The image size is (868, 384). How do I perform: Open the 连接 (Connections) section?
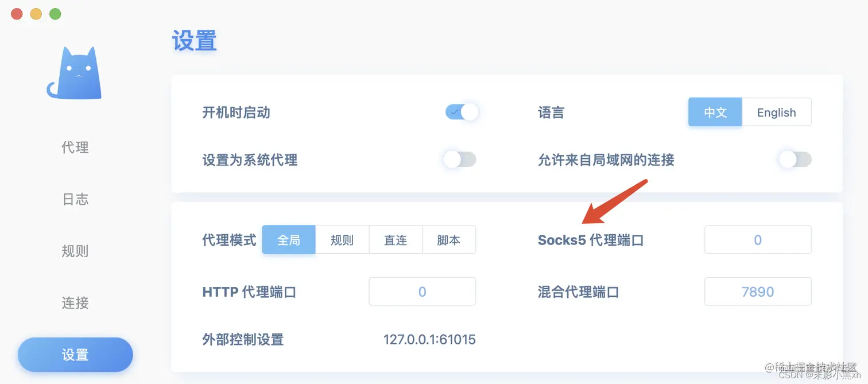point(75,302)
